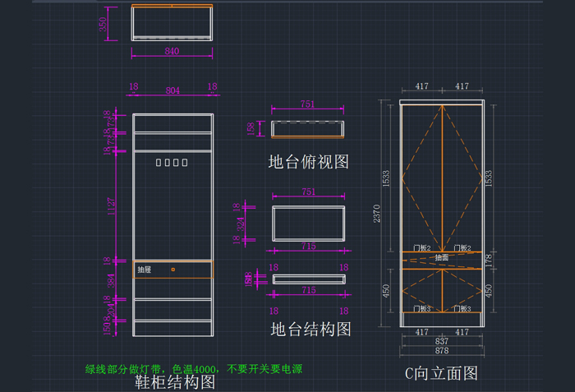575x392 pixels.
Task: Click the 804 dimension above the cabinet
Action: (172, 90)
